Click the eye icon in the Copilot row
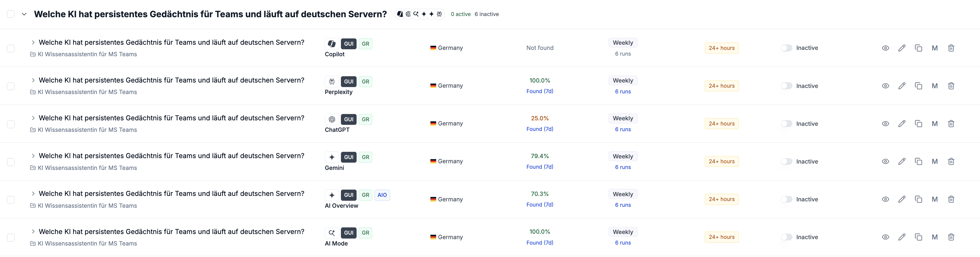This screenshot has width=980, height=257. click(885, 48)
